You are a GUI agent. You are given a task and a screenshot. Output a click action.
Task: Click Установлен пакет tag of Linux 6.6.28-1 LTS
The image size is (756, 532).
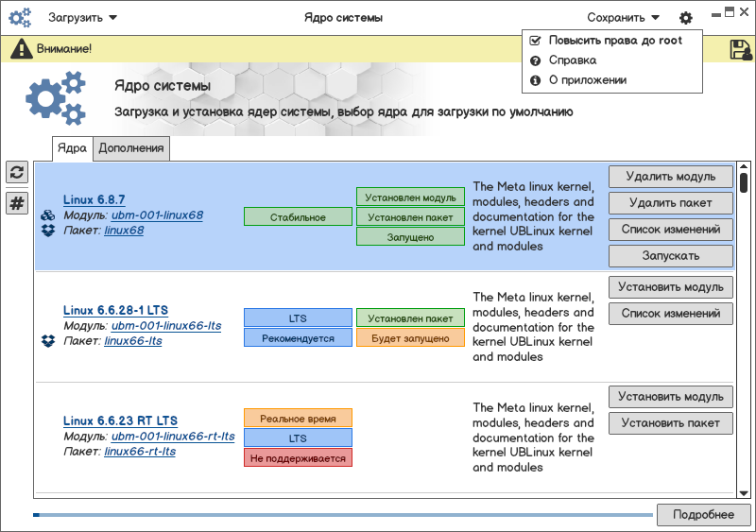click(x=410, y=317)
